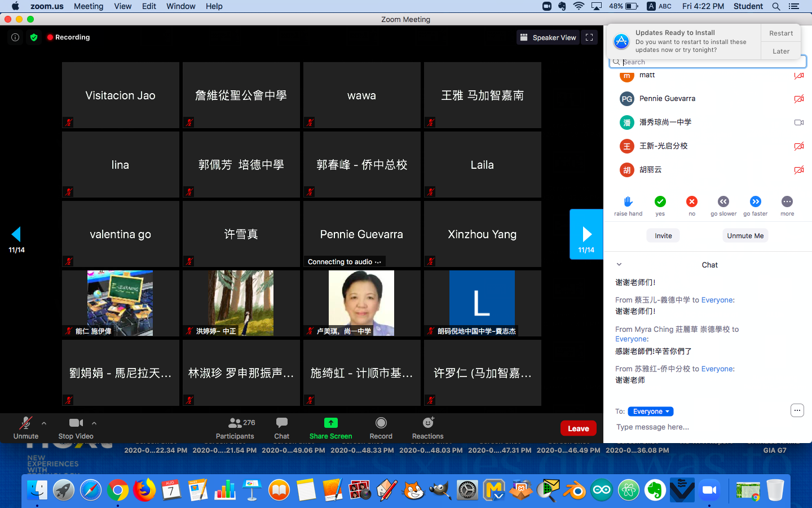
Task: Select the 能仁 施伊偉 video tile
Action: click(x=120, y=303)
